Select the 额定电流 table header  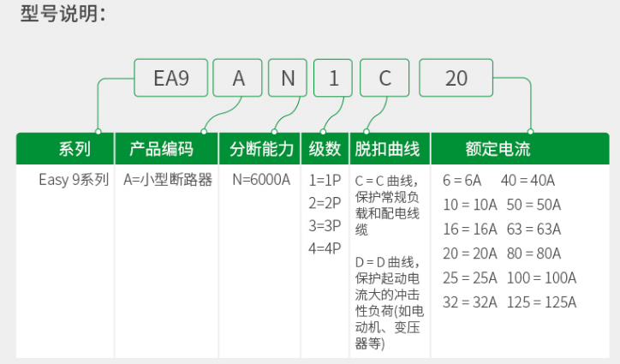(520, 149)
